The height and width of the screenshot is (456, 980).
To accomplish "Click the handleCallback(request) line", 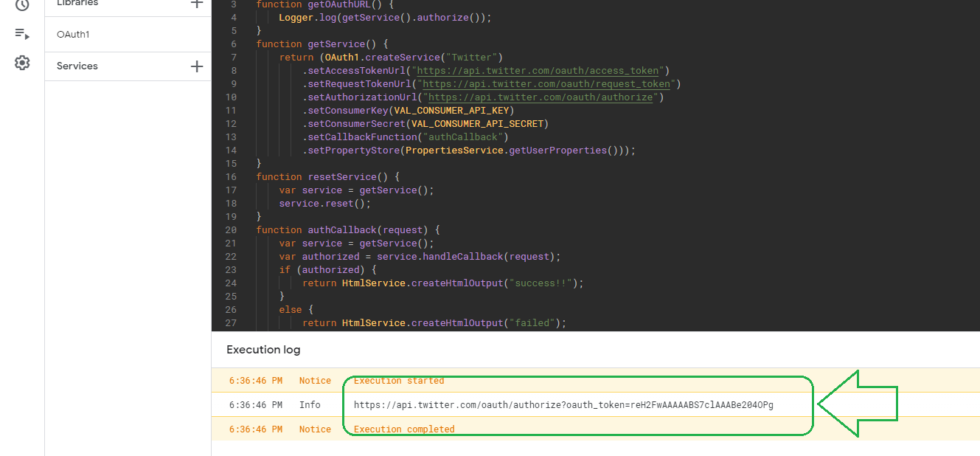I will click(x=420, y=257).
